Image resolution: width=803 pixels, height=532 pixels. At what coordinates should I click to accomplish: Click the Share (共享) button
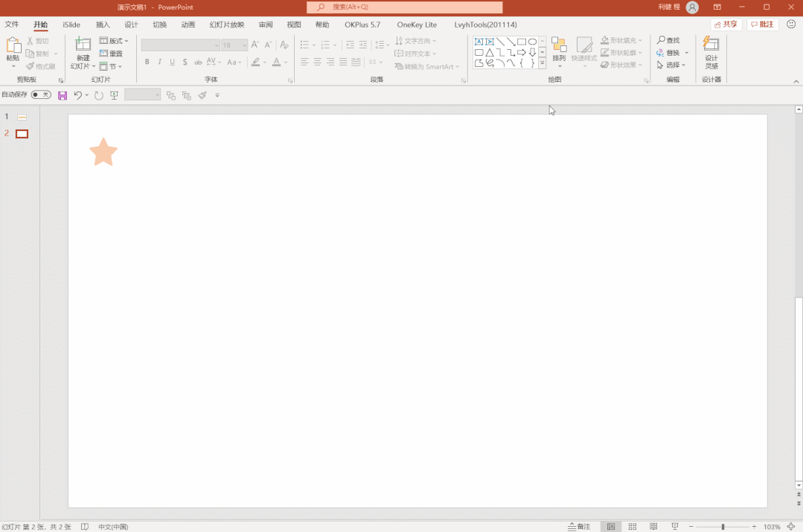coord(726,24)
